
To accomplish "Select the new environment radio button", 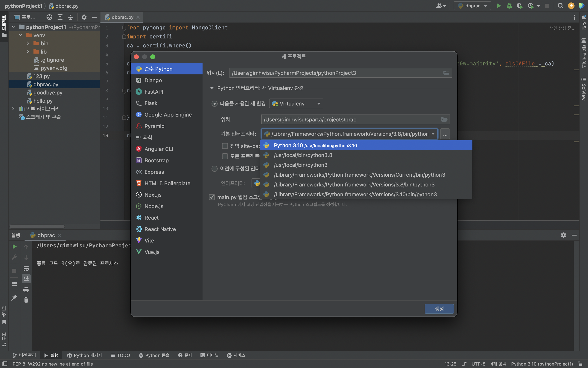I will coord(214,104).
